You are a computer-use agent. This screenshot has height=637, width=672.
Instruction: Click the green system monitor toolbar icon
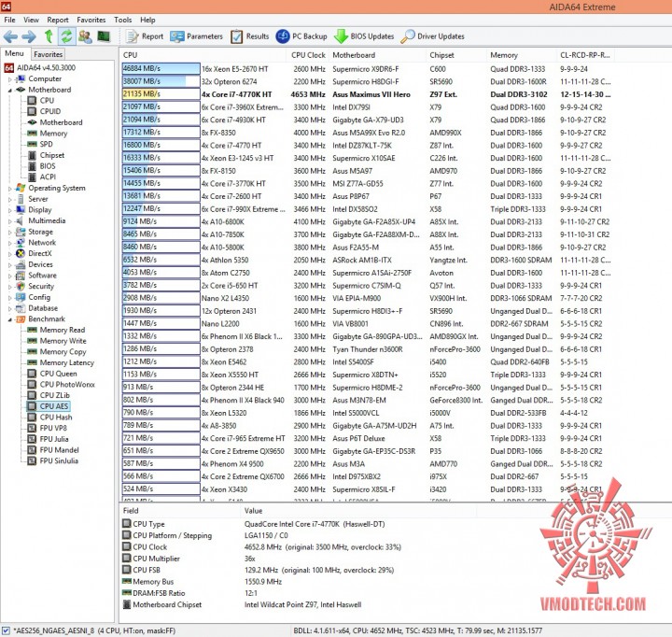point(104,36)
